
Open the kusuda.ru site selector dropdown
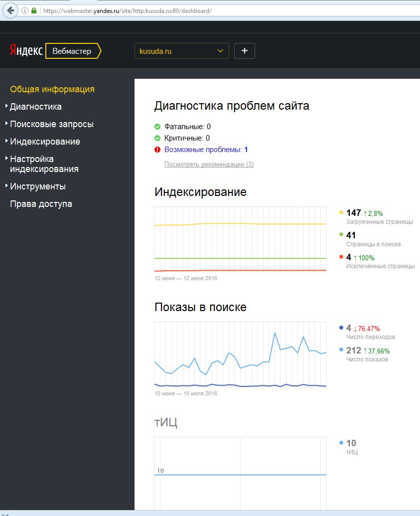pyautogui.click(x=181, y=51)
